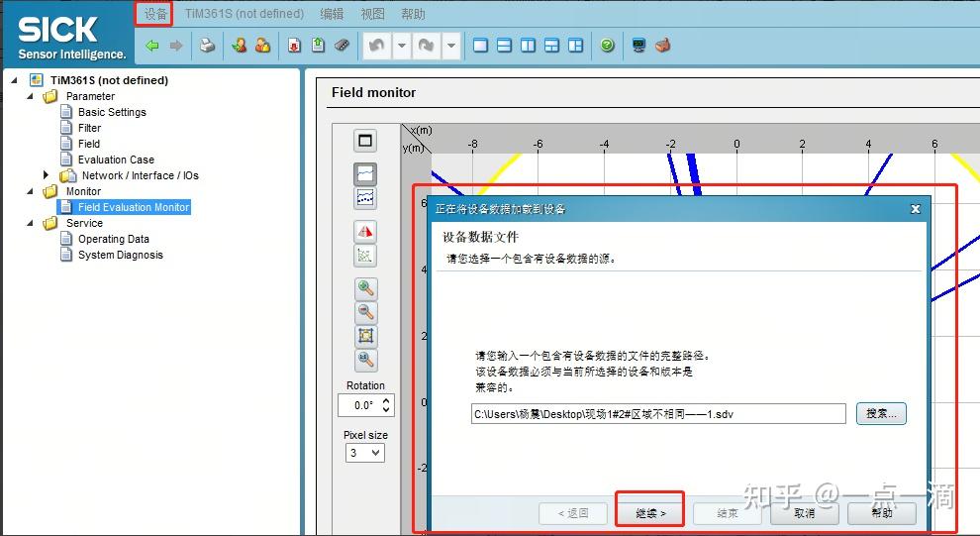
Task: Select the three-pane layout with top pane icon
Action: click(552, 46)
